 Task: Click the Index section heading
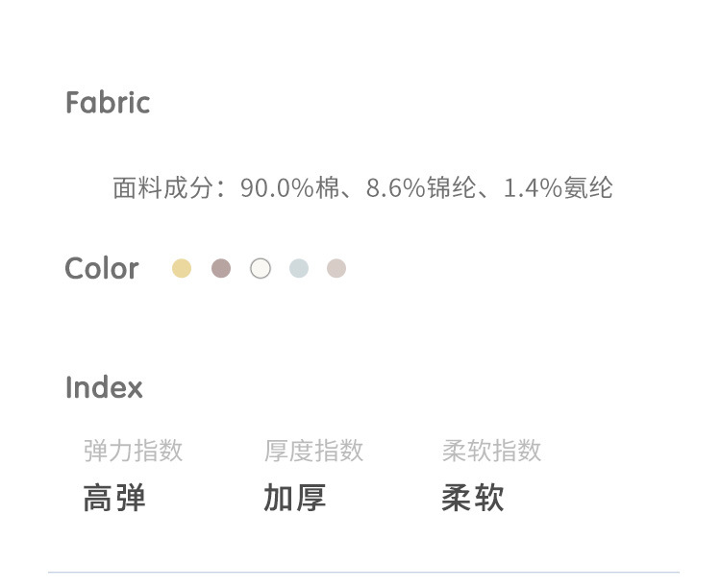[x=104, y=388]
